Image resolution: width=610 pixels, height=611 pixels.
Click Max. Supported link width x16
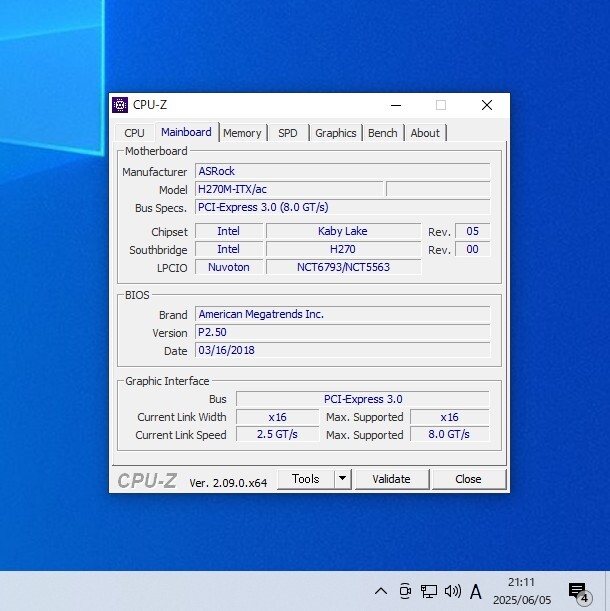click(449, 417)
